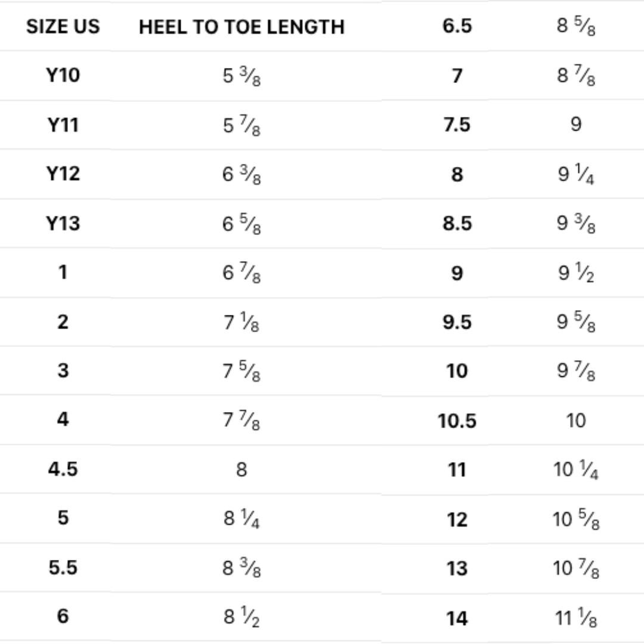Select the Y11 size cell
The image size is (644, 644).
pyautogui.click(x=63, y=125)
